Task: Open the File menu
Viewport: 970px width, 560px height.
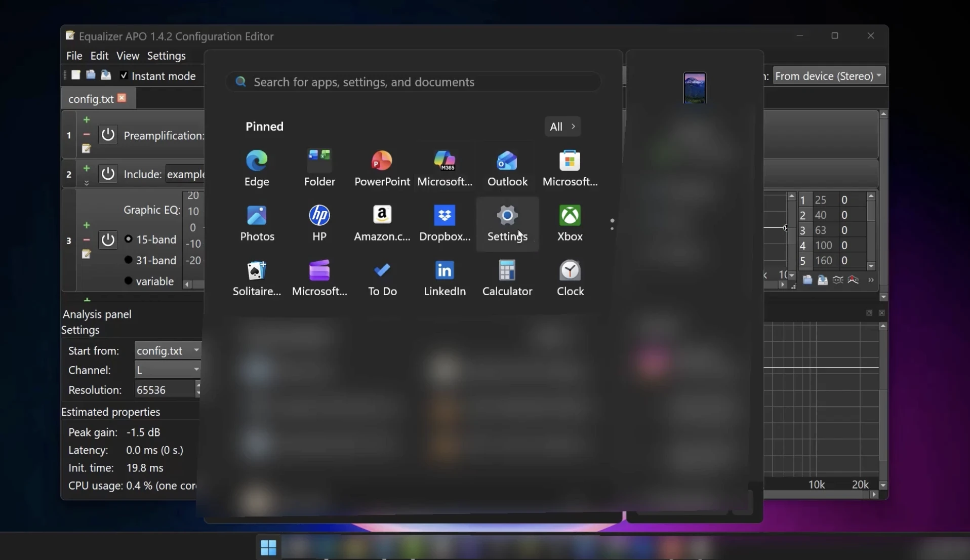Action: [x=74, y=56]
